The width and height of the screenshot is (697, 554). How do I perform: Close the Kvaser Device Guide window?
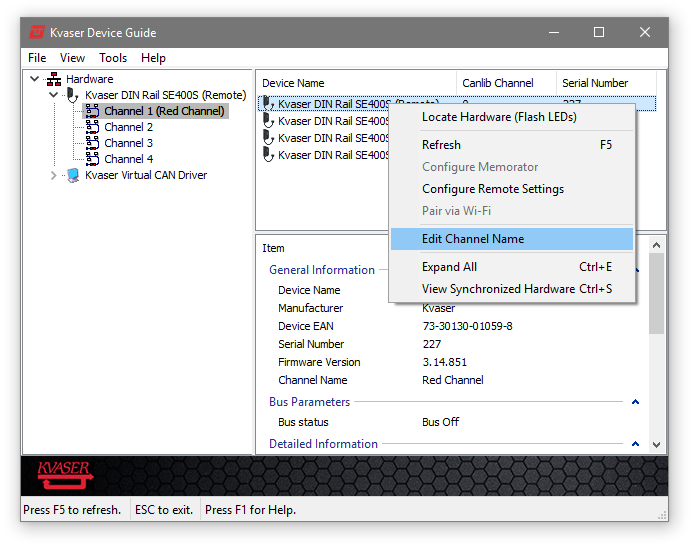[x=645, y=32]
